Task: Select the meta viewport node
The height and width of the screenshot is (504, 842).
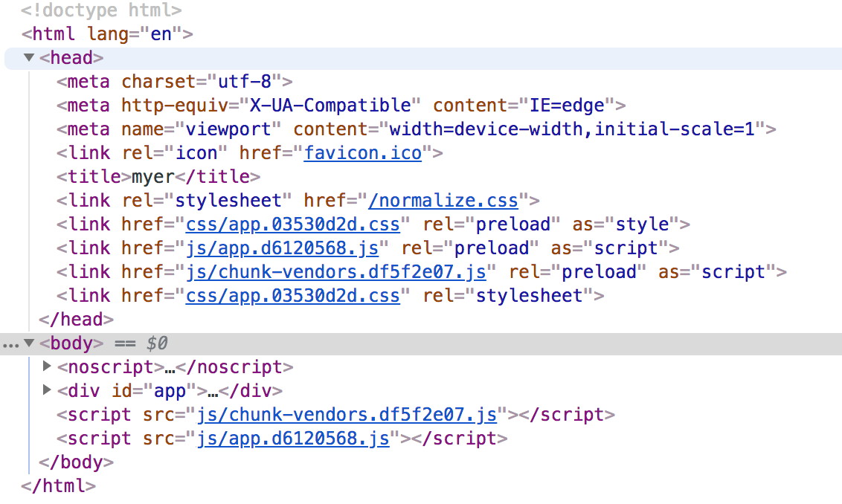Action: (417, 129)
